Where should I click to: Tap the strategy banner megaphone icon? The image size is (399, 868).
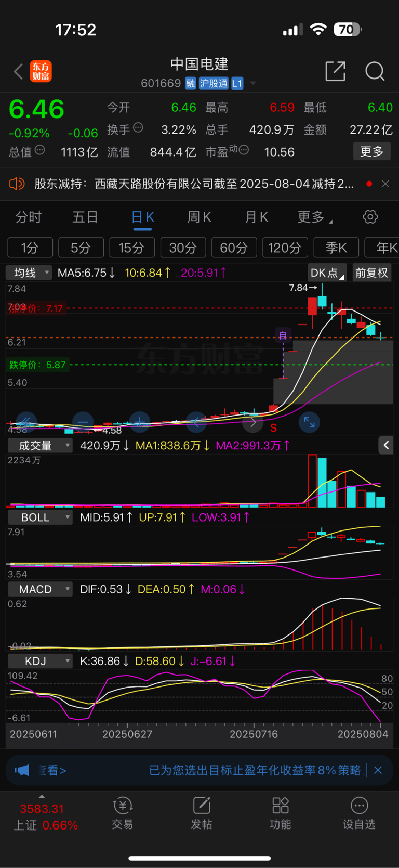(x=22, y=770)
